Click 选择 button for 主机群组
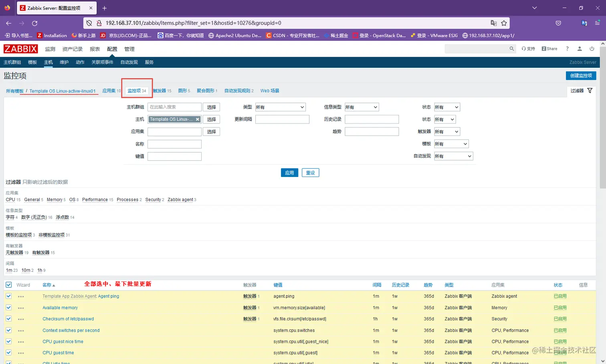 pos(212,107)
